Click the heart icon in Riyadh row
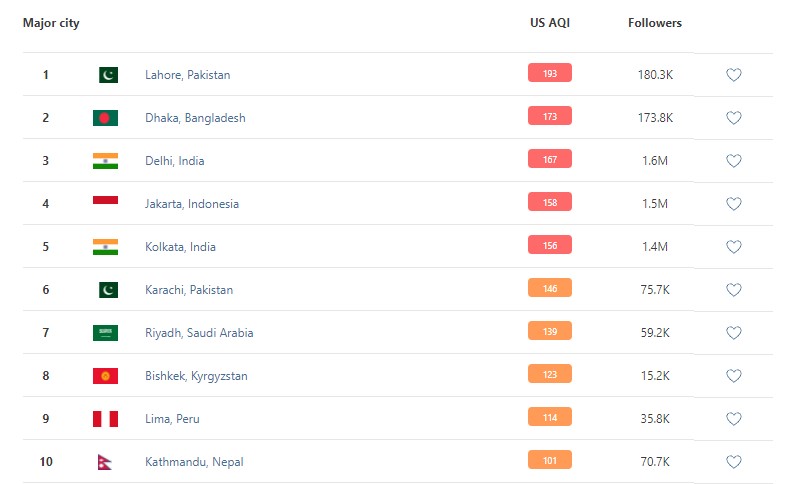This screenshot has width=791, height=484. click(733, 333)
